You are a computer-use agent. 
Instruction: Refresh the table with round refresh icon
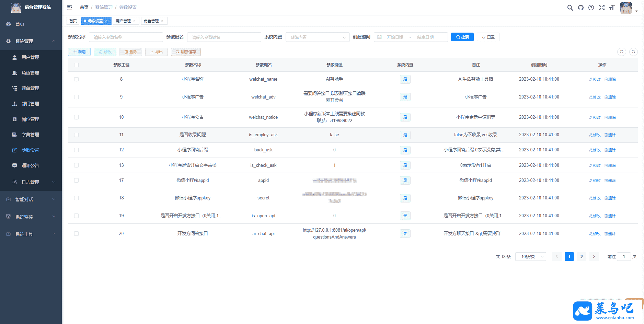(633, 52)
